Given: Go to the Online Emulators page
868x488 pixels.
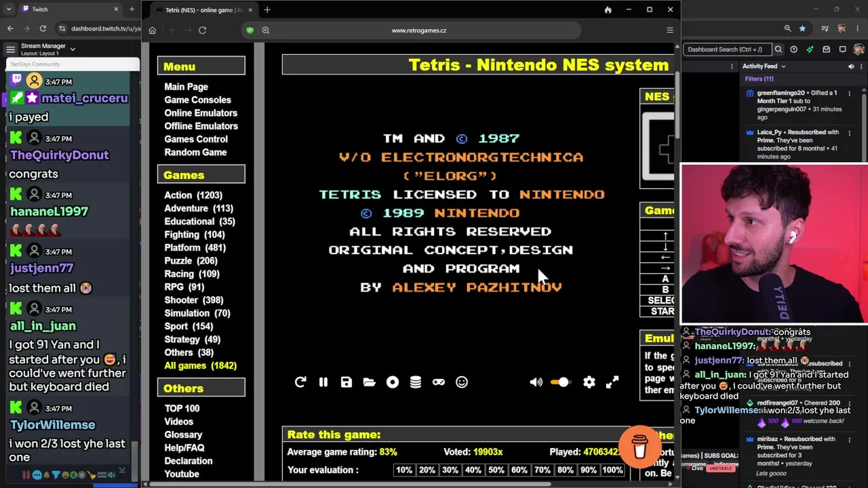Looking at the screenshot, I should pyautogui.click(x=201, y=113).
